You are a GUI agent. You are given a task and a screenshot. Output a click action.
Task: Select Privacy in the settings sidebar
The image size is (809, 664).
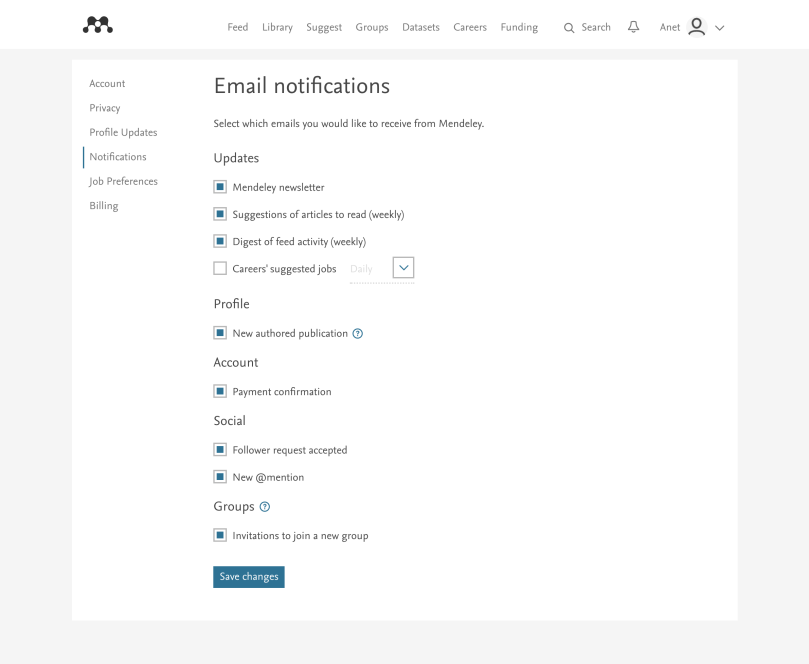(x=105, y=108)
